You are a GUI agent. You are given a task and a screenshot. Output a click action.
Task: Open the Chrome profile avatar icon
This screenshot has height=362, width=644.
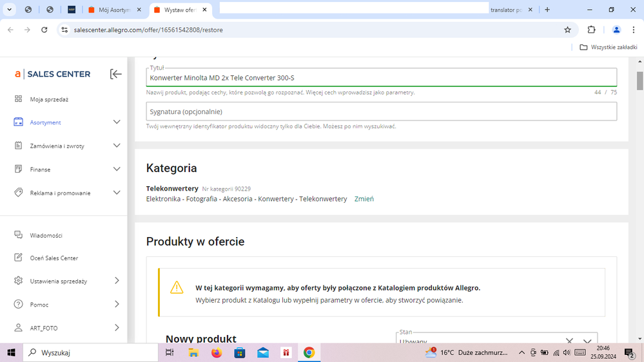click(x=616, y=30)
